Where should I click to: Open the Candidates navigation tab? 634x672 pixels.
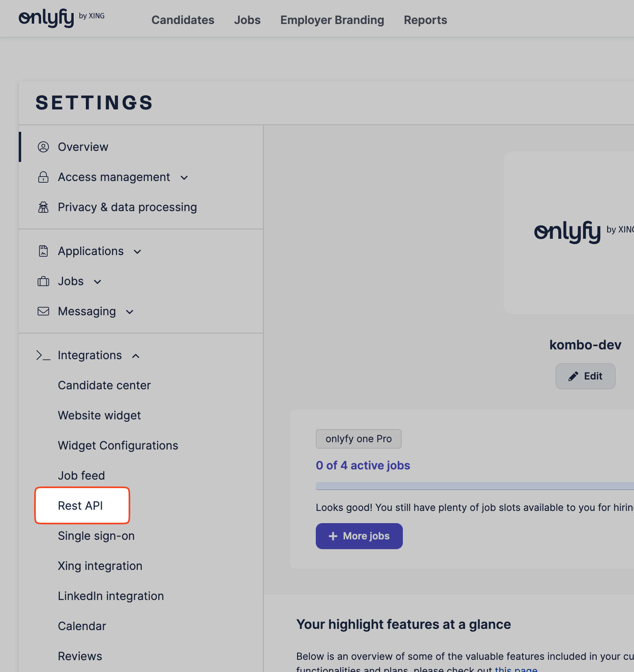183,20
